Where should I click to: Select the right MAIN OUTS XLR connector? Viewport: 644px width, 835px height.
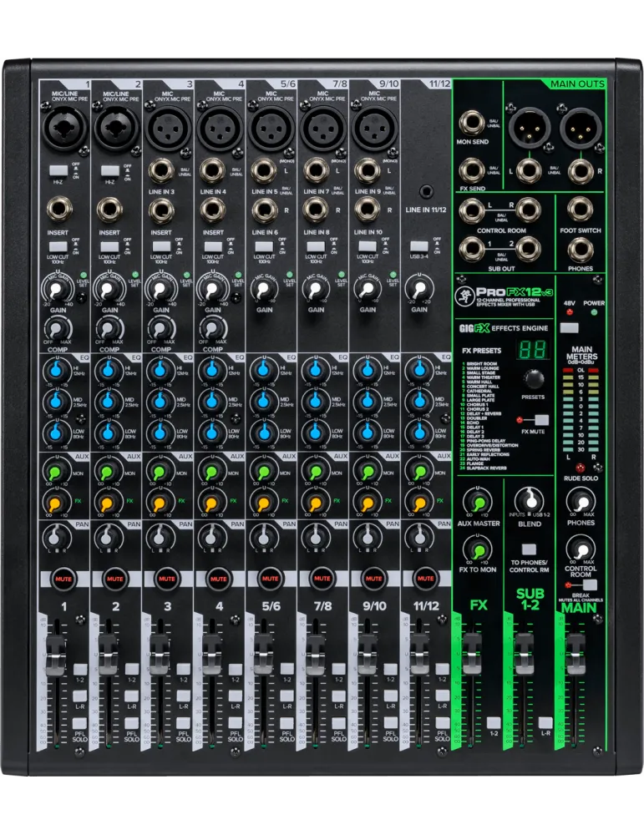[581, 129]
